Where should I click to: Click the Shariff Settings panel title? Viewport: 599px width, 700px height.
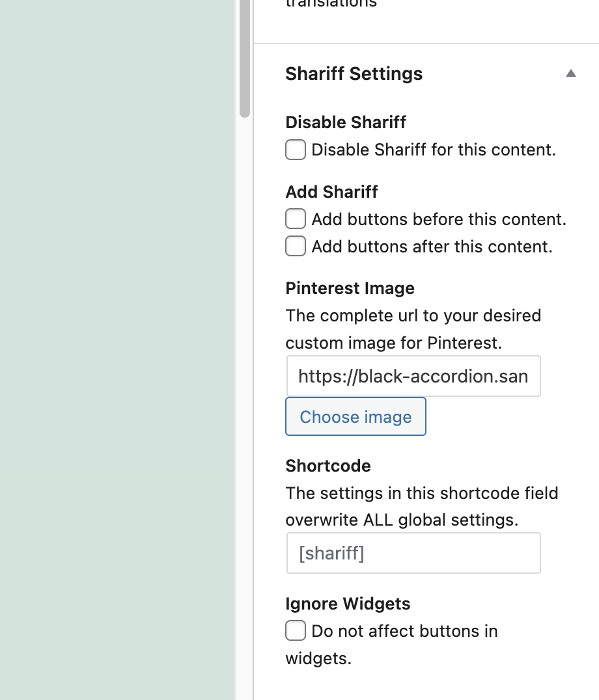click(354, 74)
